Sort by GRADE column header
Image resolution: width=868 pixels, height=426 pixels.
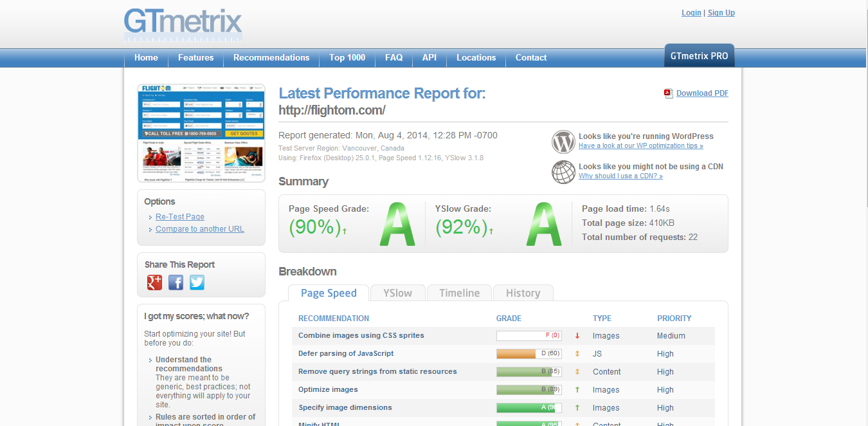pos(509,319)
